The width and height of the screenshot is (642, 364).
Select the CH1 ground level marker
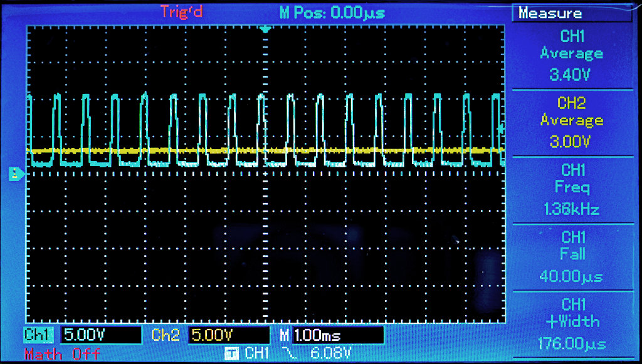tap(16, 175)
